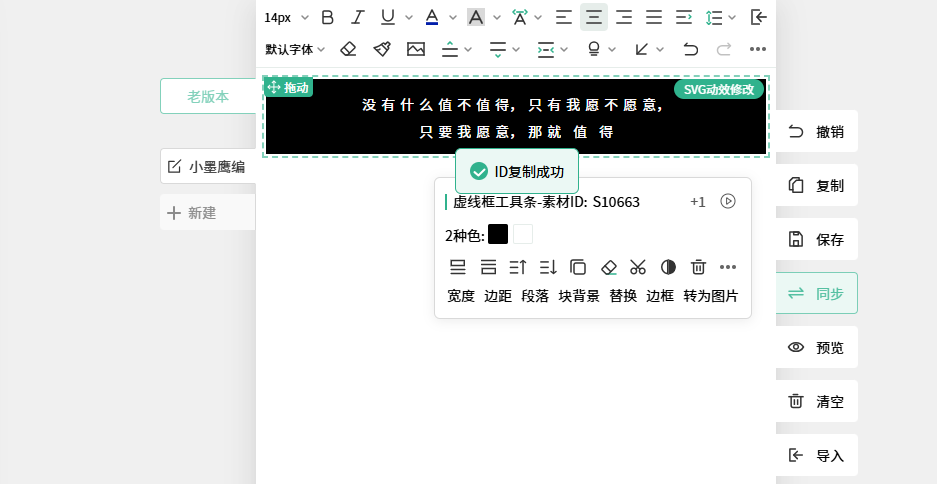The width and height of the screenshot is (937, 484).
Task: Open the 边框 border tab
Action: (x=660, y=296)
